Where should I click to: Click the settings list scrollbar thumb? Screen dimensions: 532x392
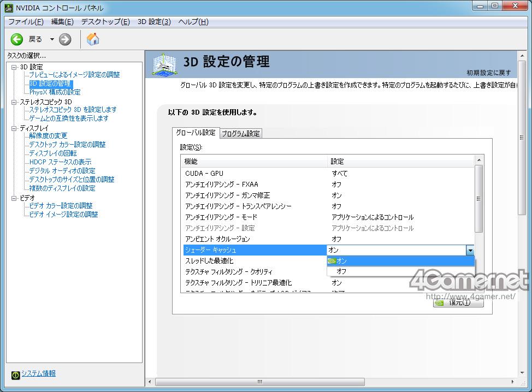pos(478,199)
